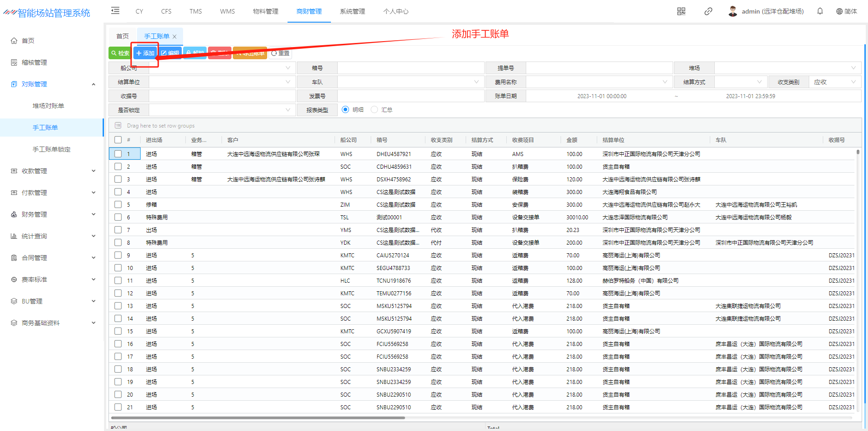Click the 稽核管理 sidebar icon
868x431 pixels.
click(14, 62)
